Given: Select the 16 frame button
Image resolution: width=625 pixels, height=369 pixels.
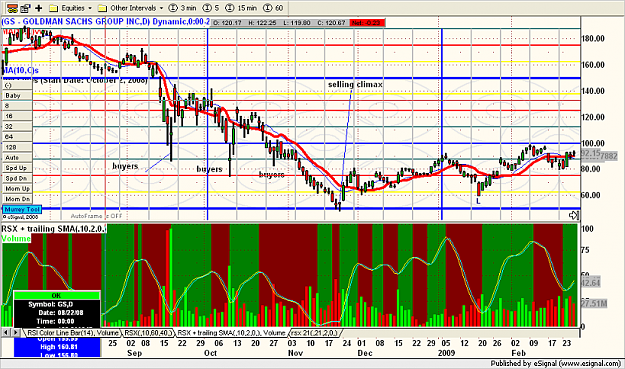Looking at the screenshot, I should tap(18, 116).
